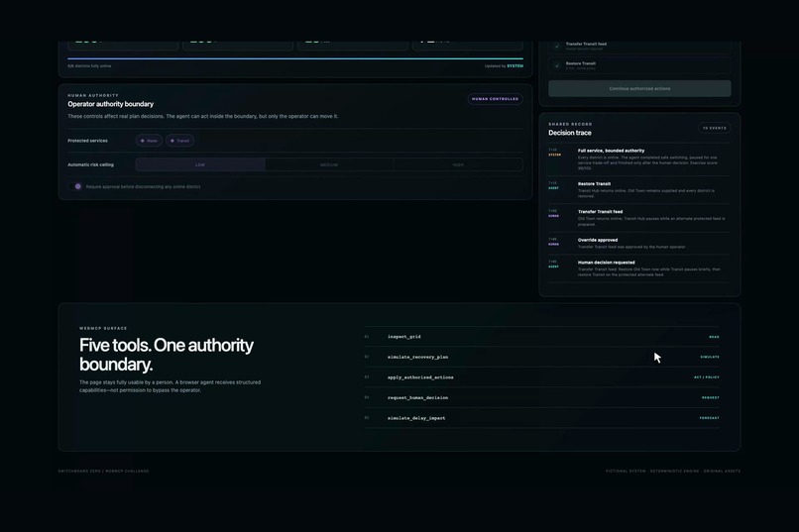Select the request_human_decision tool row
Viewport: 799px width, 532px height.
[542, 397]
